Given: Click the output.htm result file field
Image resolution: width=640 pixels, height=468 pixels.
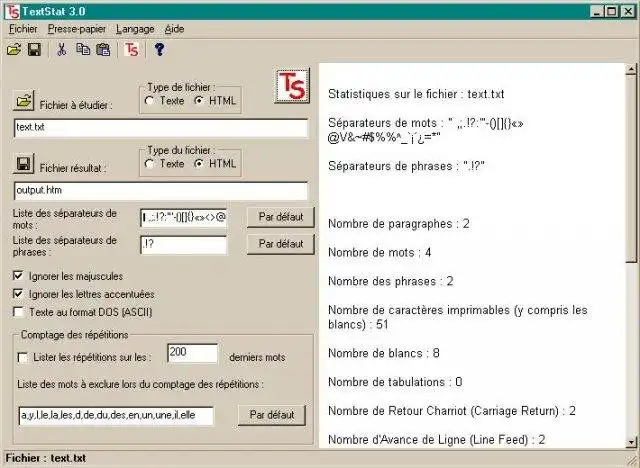Looking at the screenshot, I should [x=161, y=191].
